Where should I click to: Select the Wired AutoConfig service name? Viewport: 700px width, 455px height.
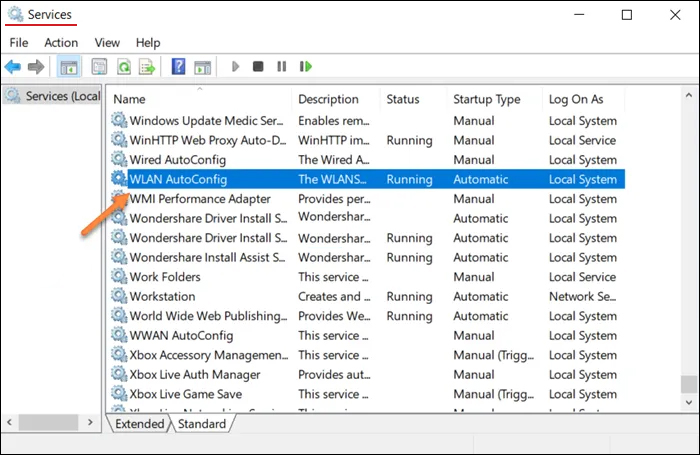[178, 160]
